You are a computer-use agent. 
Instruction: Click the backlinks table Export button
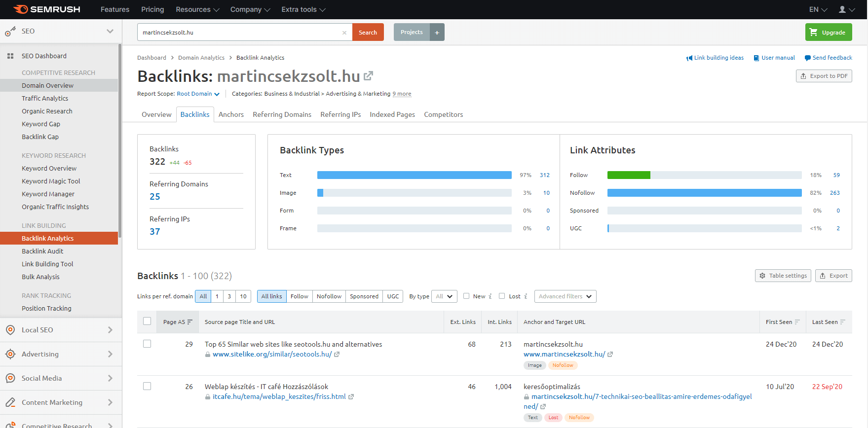point(833,276)
